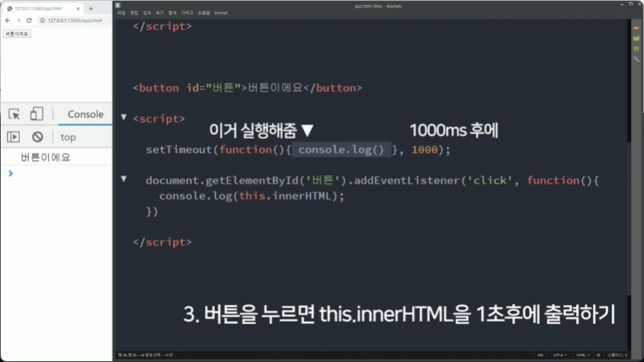
Task: Click the Live Preview lightning bolt icon
Action: (636, 28)
